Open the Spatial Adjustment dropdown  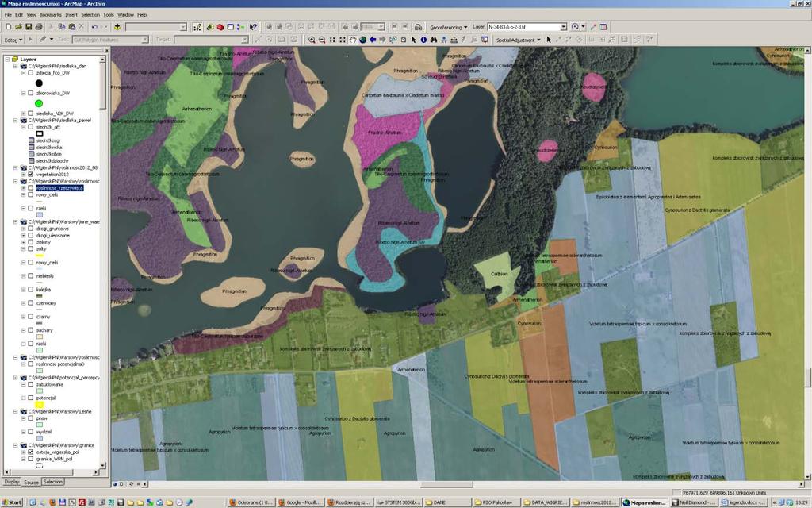coord(519,40)
